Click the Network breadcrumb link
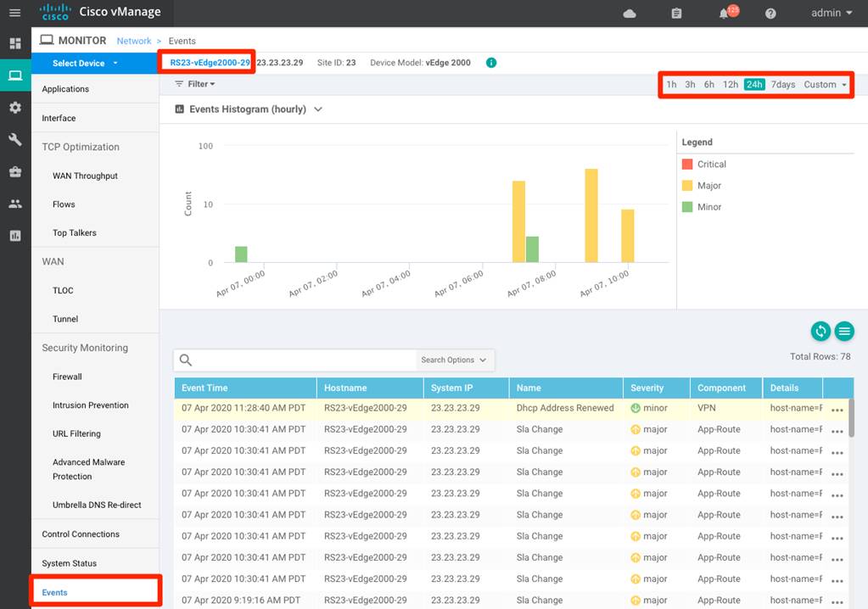868x609 pixels. click(134, 41)
